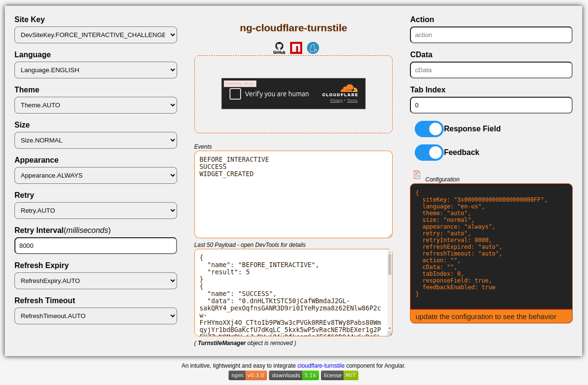
Task: Click the 'TurnstileManager object is removed' note
Action: (x=245, y=343)
